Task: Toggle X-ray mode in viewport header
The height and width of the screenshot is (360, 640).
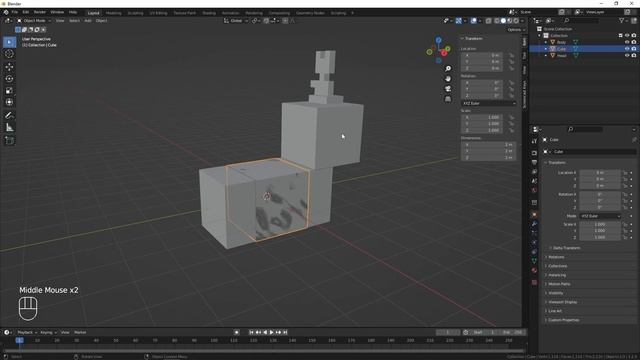Action: [x=489, y=21]
